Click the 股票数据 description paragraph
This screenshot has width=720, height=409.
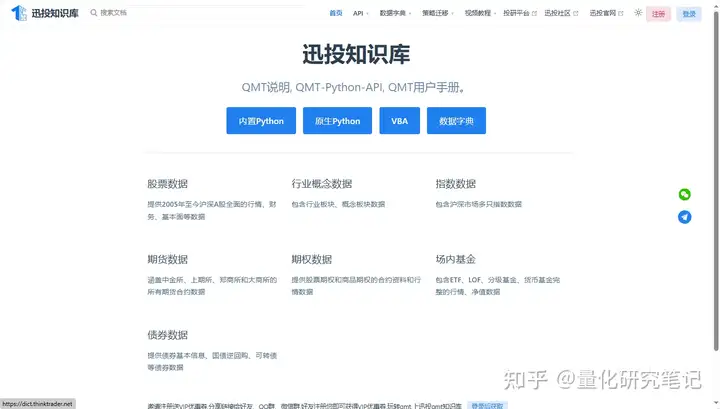click(x=212, y=210)
